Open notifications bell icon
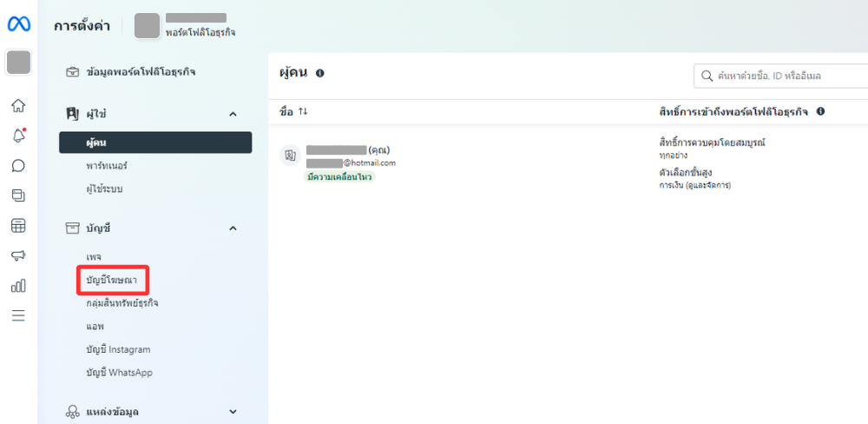This screenshot has height=424, width=868. [x=19, y=136]
